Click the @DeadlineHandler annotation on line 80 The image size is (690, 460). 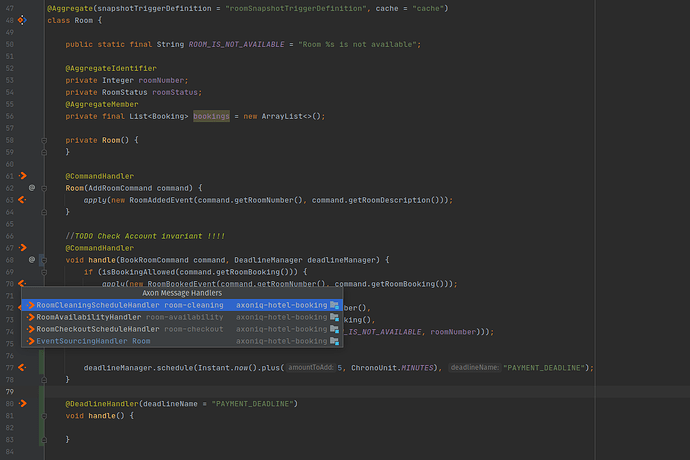point(102,404)
